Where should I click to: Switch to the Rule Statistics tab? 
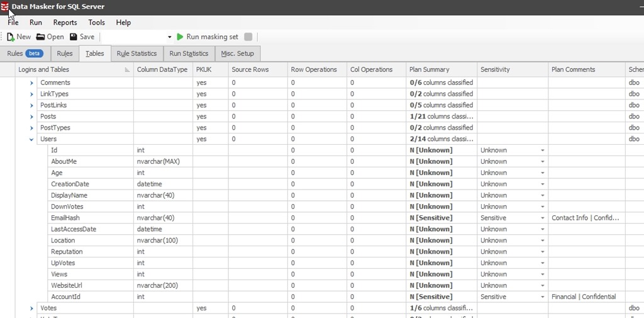click(136, 54)
